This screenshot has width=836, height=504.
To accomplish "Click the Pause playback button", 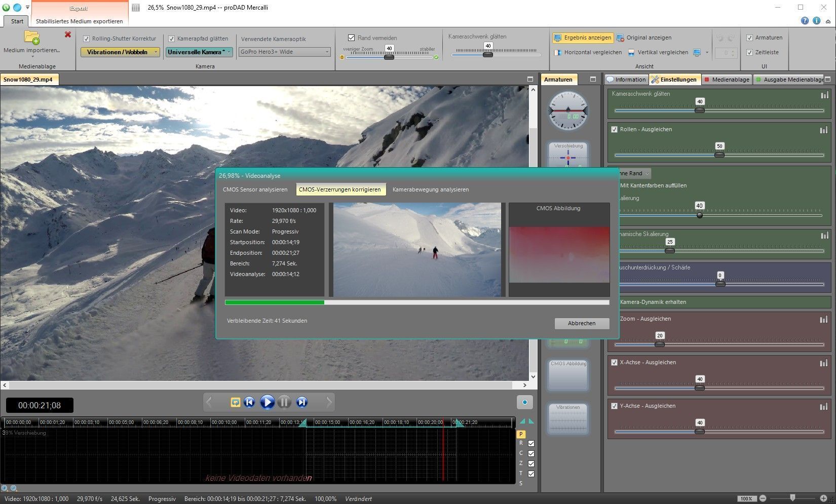I will coord(284,402).
